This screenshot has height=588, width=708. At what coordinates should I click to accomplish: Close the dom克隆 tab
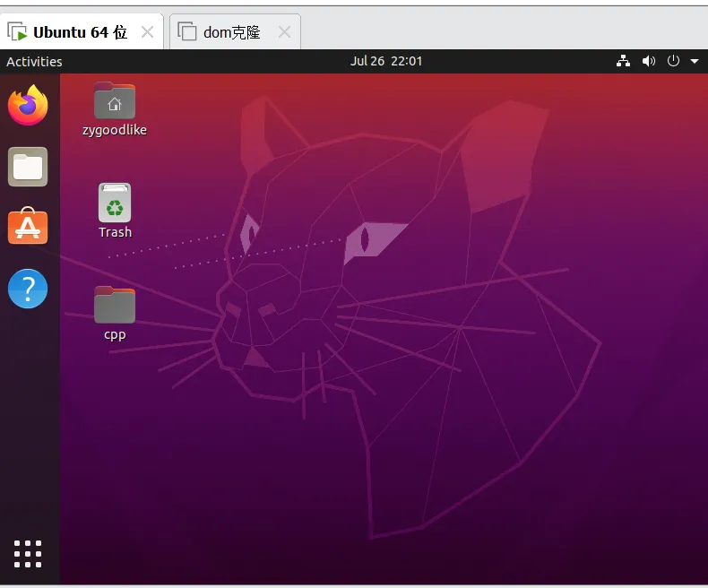click(284, 32)
